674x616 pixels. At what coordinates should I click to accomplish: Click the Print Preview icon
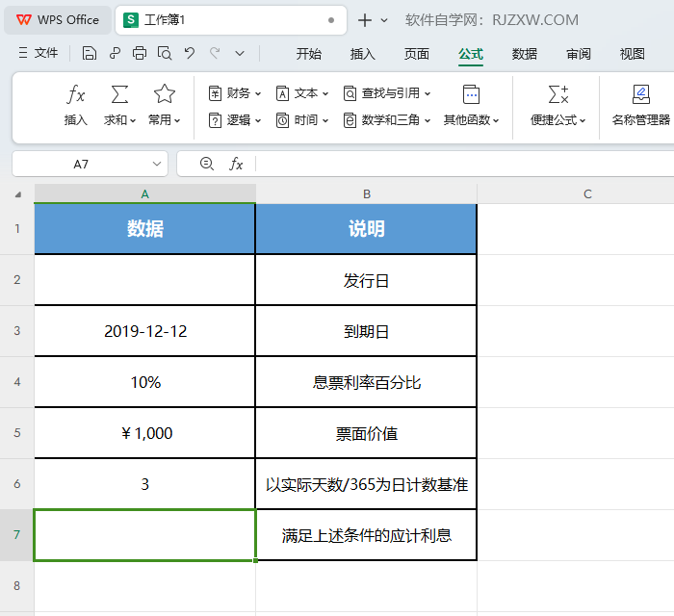coord(165,54)
